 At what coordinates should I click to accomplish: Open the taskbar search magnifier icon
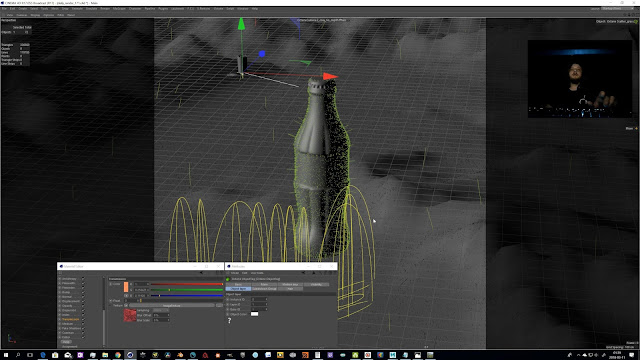[18, 355]
